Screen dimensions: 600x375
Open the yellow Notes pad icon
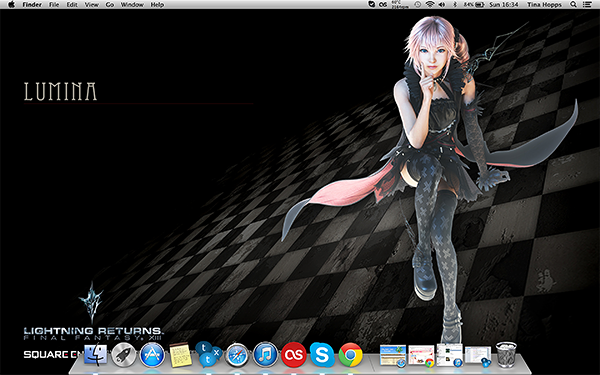click(x=180, y=355)
